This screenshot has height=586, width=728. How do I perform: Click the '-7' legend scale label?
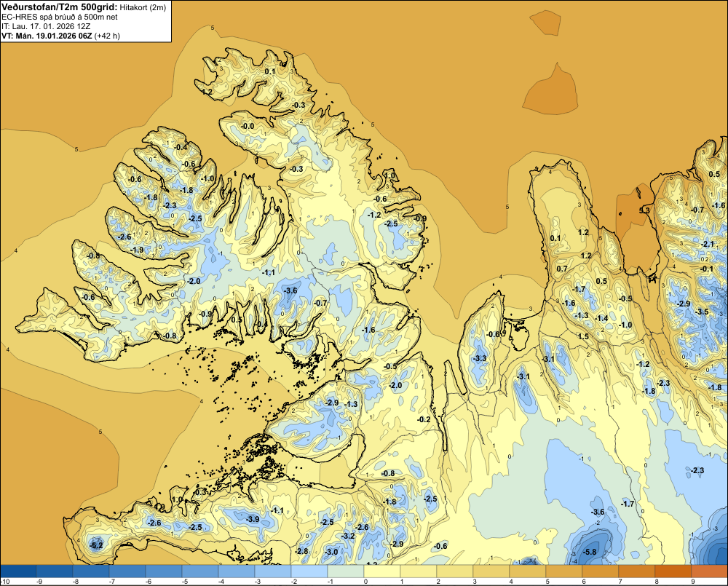pos(111,582)
